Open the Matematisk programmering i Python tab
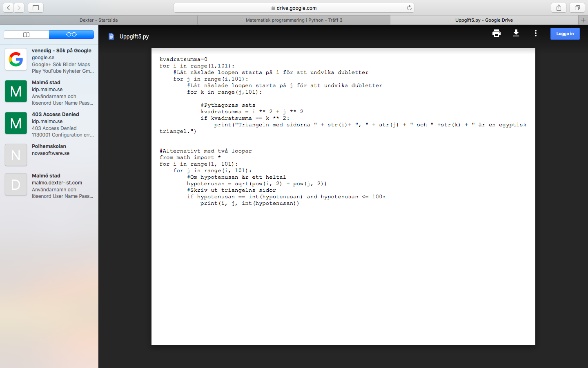The image size is (588, 368). point(294,20)
